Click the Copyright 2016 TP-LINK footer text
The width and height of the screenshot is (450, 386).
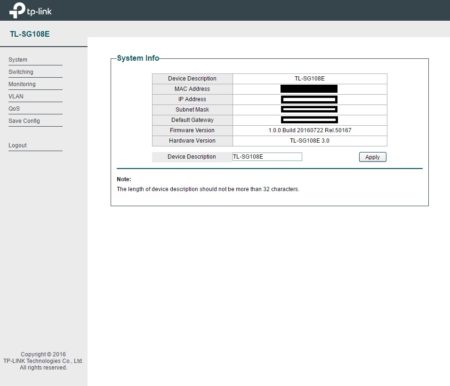coord(43,361)
